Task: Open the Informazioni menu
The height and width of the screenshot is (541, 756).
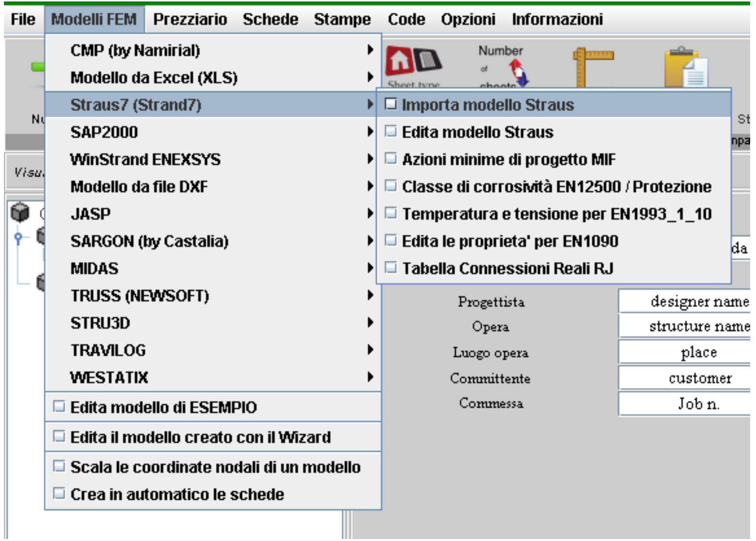Action: point(557,20)
